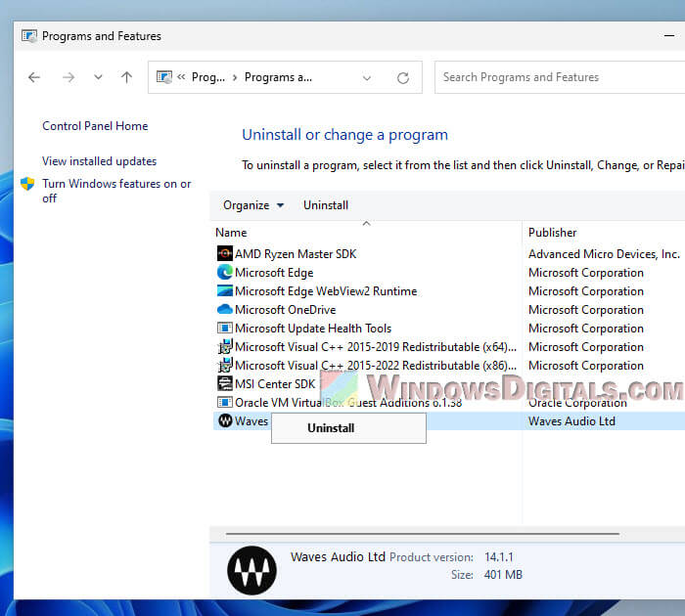Click Uninstall in the toolbar

pyautogui.click(x=326, y=205)
